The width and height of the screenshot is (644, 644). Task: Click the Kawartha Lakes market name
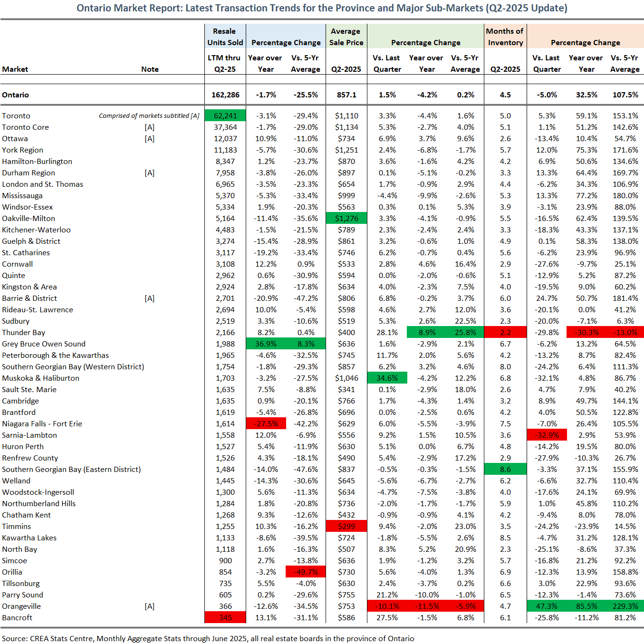pyautogui.click(x=29, y=538)
